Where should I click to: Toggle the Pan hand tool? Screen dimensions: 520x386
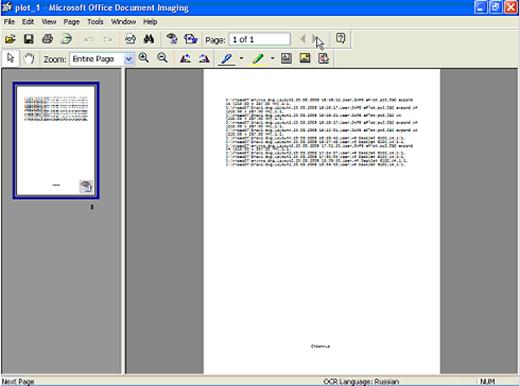[29, 59]
